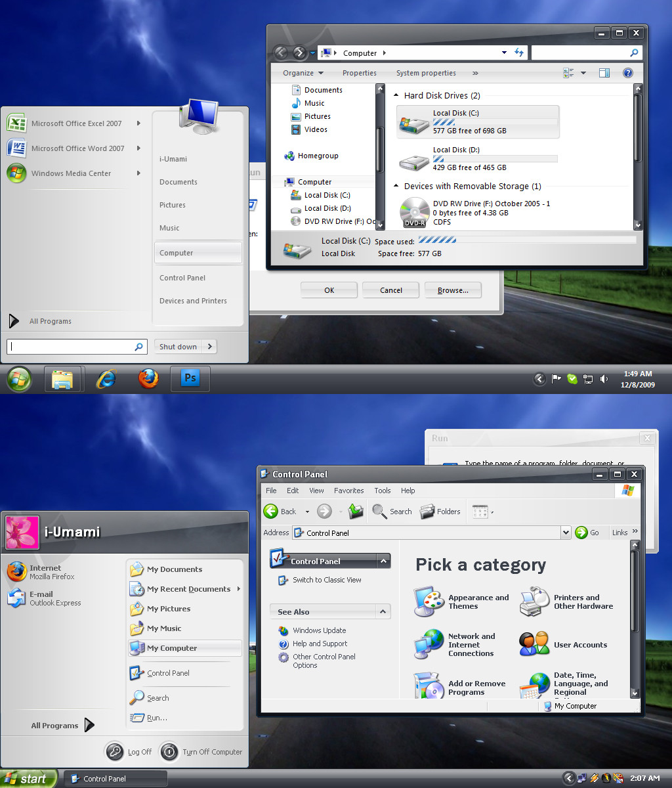Expand the Microsoft Office Word 2007 submenu arrow

tap(138, 148)
